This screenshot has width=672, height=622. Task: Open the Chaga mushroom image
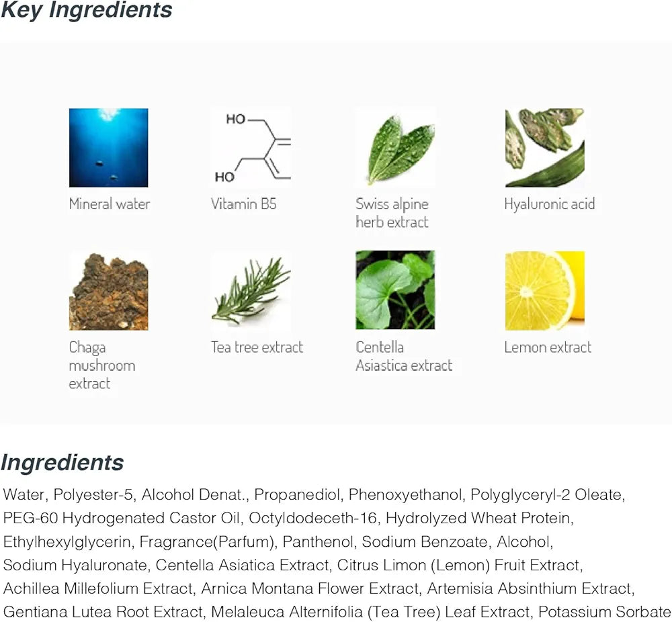[108, 291]
